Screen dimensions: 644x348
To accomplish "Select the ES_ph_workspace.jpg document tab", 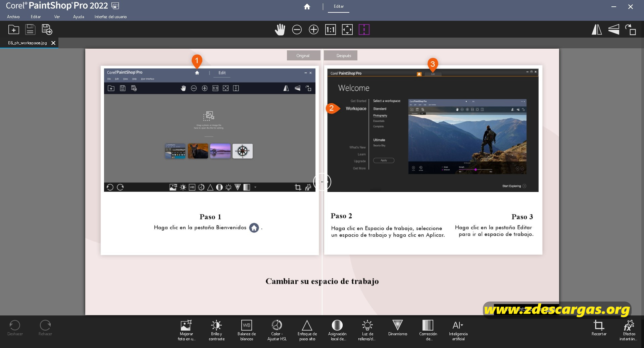I will point(28,43).
